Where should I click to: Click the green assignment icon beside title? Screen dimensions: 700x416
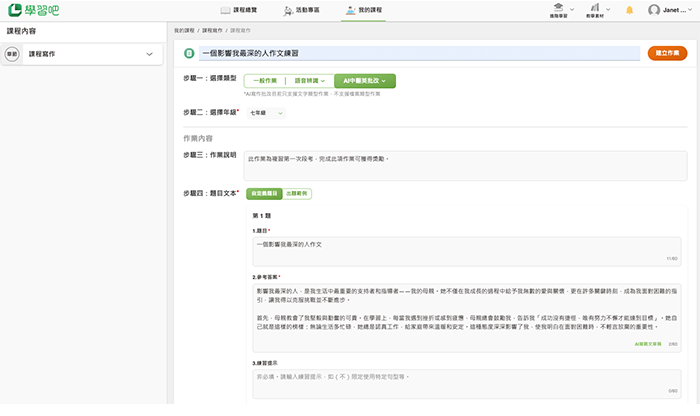click(x=189, y=52)
